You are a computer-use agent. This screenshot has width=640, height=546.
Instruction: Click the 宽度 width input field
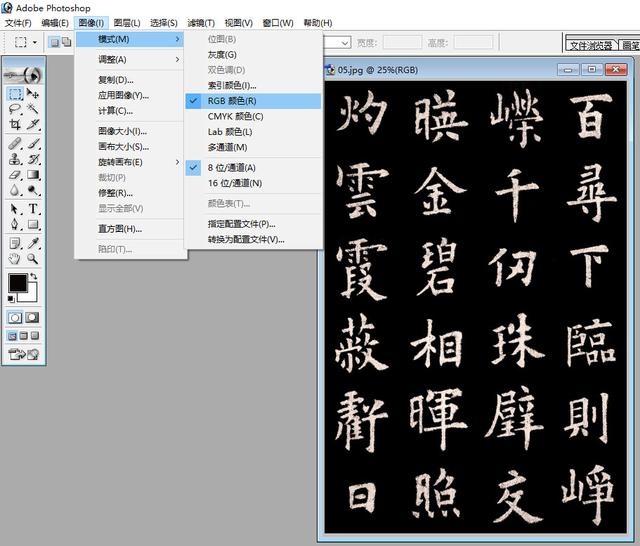click(x=402, y=42)
